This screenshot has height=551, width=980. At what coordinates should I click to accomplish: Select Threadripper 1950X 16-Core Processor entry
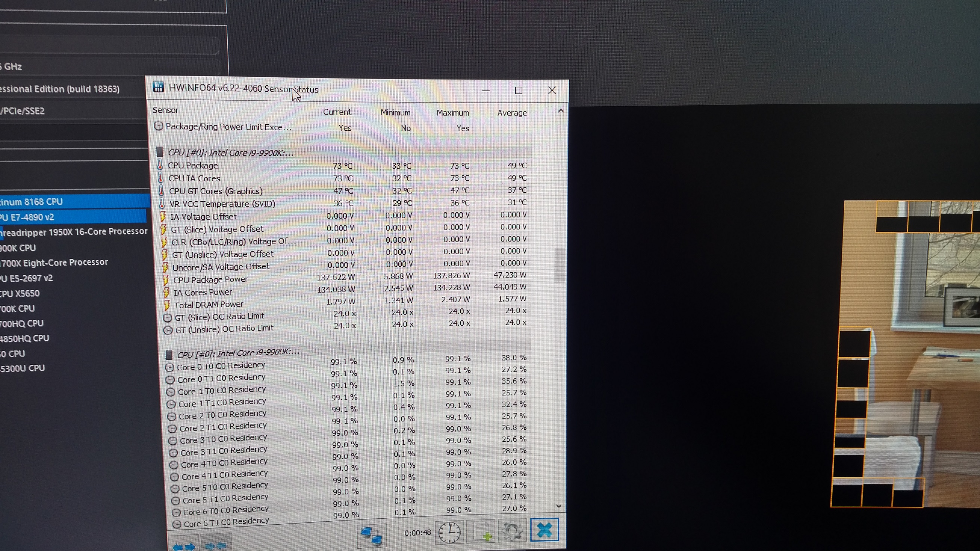pos(74,232)
